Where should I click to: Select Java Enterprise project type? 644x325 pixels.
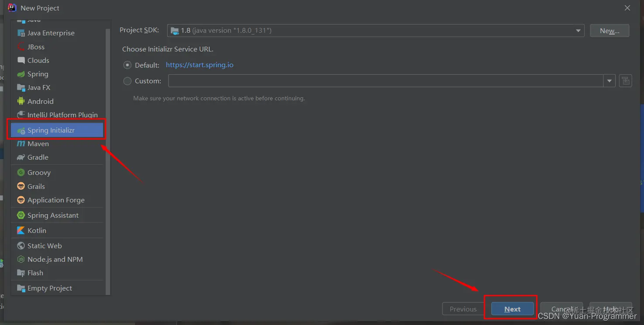[57, 33]
